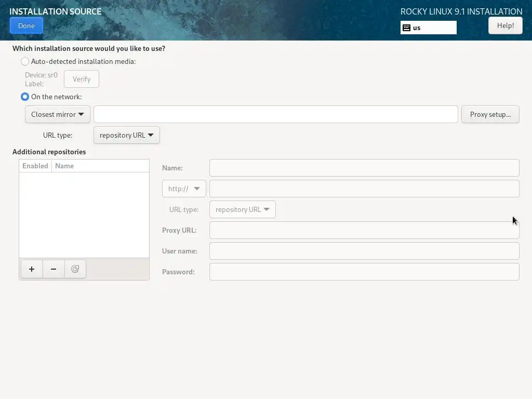Click the repository Name input field
This screenshot has width=532, height=399.
pos(364,168)
